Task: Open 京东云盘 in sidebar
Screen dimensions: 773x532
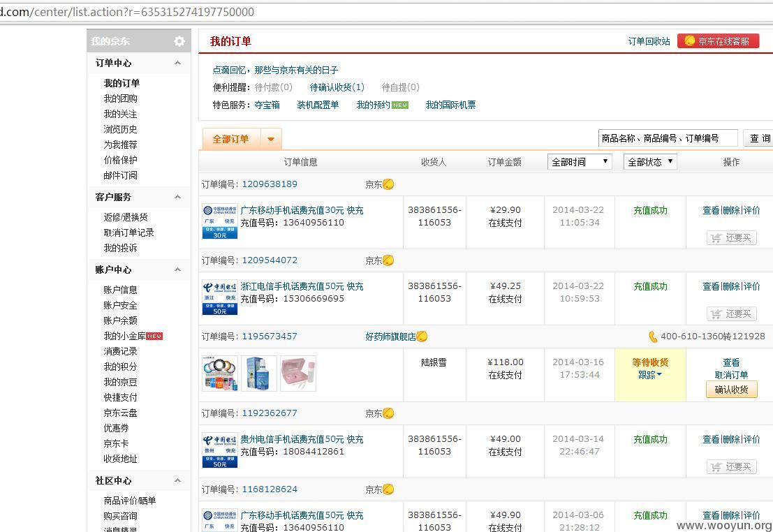Action: click(x=120, y=413)
